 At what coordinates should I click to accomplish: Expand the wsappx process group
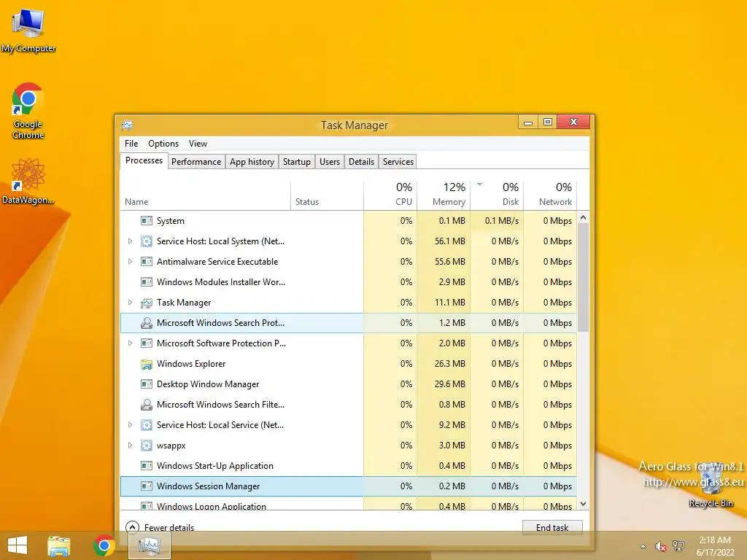pos(130,446)
